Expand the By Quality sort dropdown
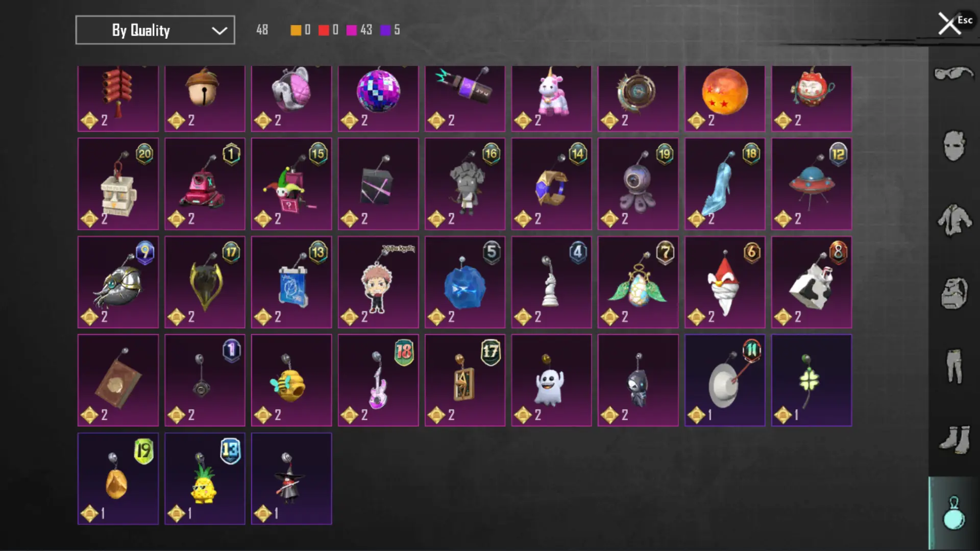 coord(155,30)
